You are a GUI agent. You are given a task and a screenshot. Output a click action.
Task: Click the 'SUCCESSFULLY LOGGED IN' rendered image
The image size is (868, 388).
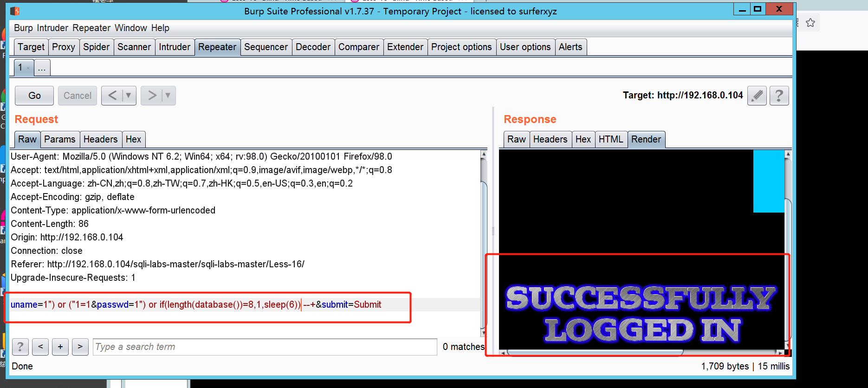pyautogui.click(x=641, y=314)
